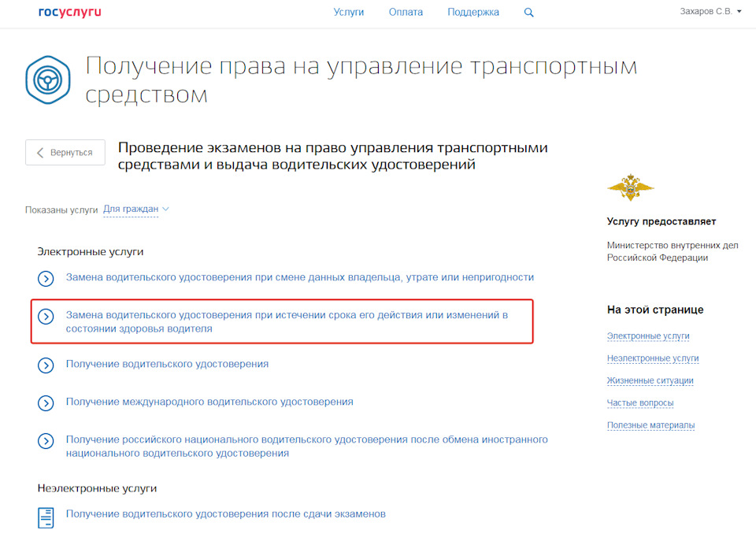Click the Госуслуги logo
Screen dimensions: 756x534
tap(70, 12)
